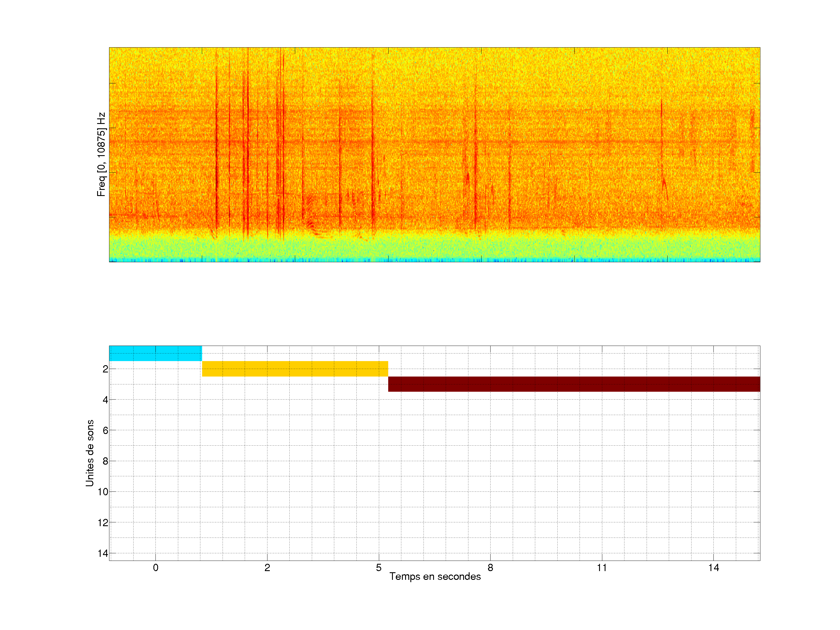Click x-axis tick label 0

click(156, 568)
